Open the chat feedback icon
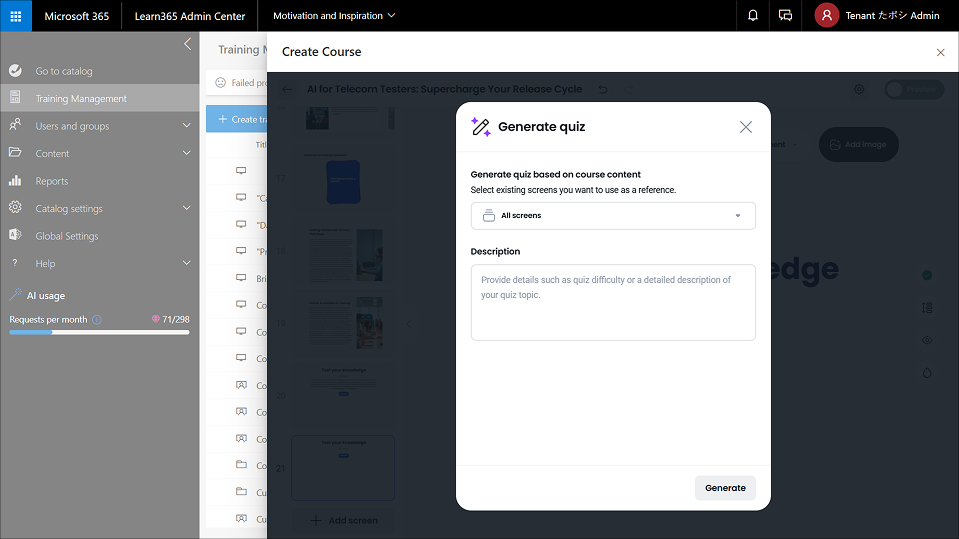Image resolution: width=959 pixels, height=539 pixels. (x=785, y=16)
